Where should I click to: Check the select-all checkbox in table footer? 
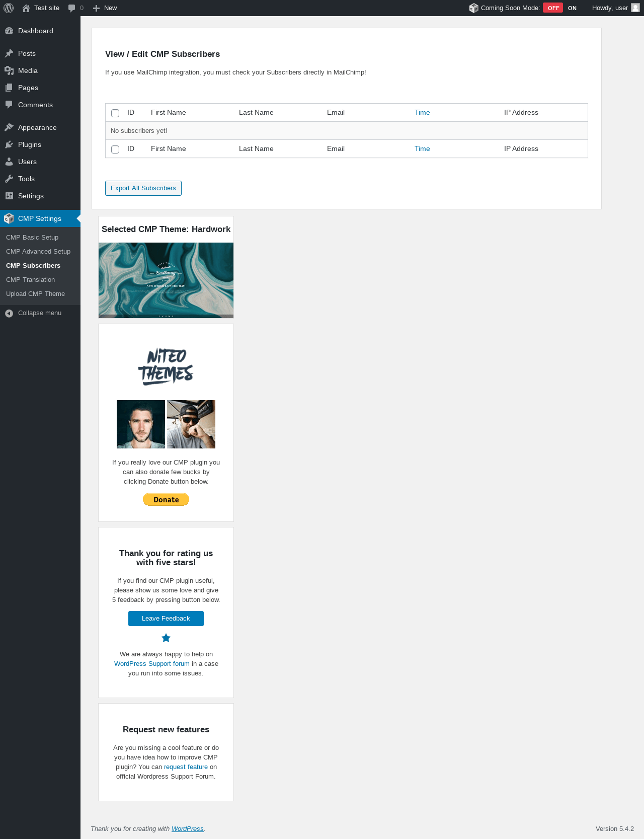pos(115,149)
